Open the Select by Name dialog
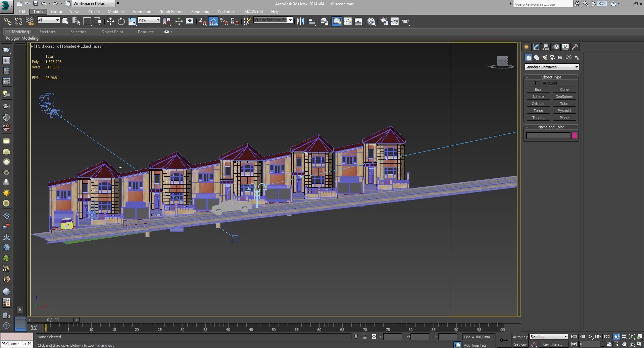This screenshot has height=348, width=644. pos(76,21)
